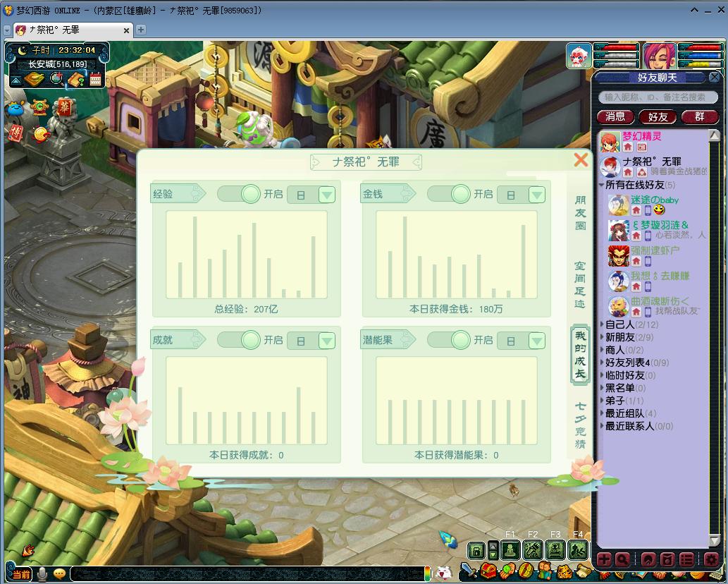Select the 我的成长 side tab

580,355
